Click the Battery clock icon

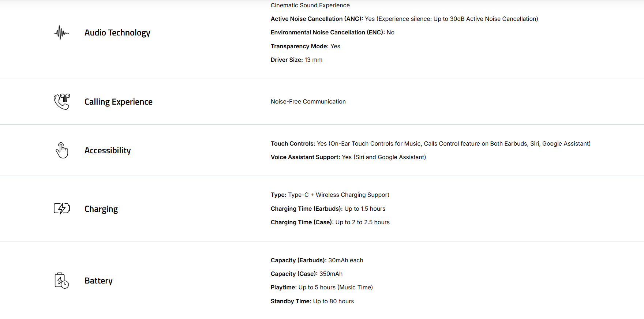(61, 281)
